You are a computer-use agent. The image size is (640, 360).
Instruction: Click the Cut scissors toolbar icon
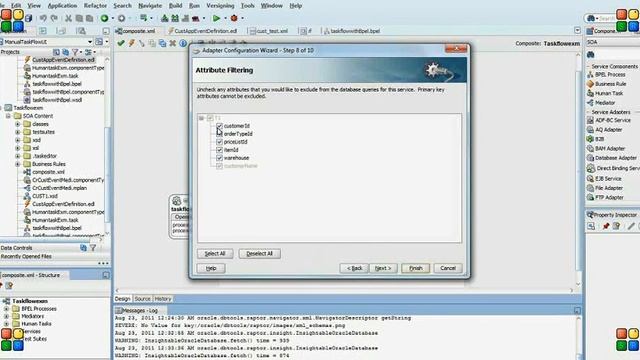click(x=68, y=18)
